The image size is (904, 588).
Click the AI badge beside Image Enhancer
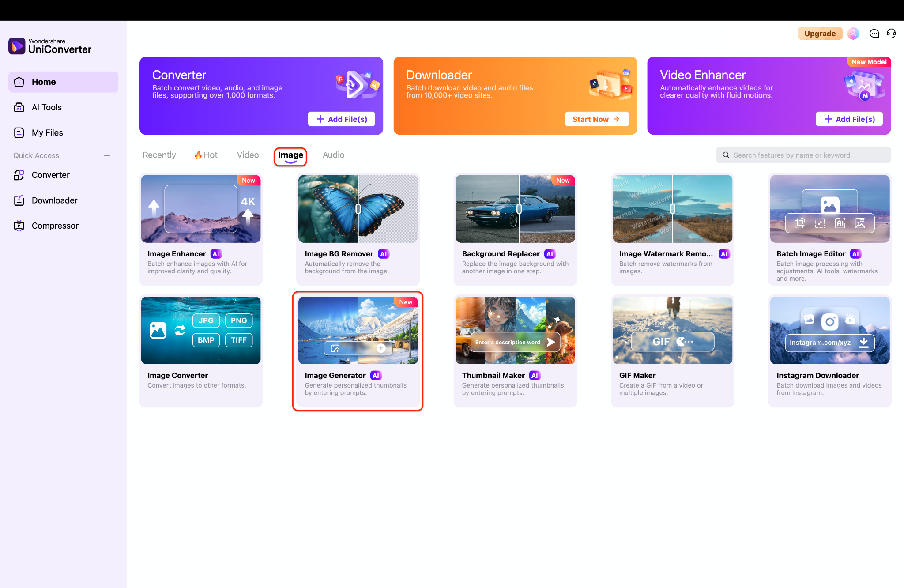coord(216,254)
